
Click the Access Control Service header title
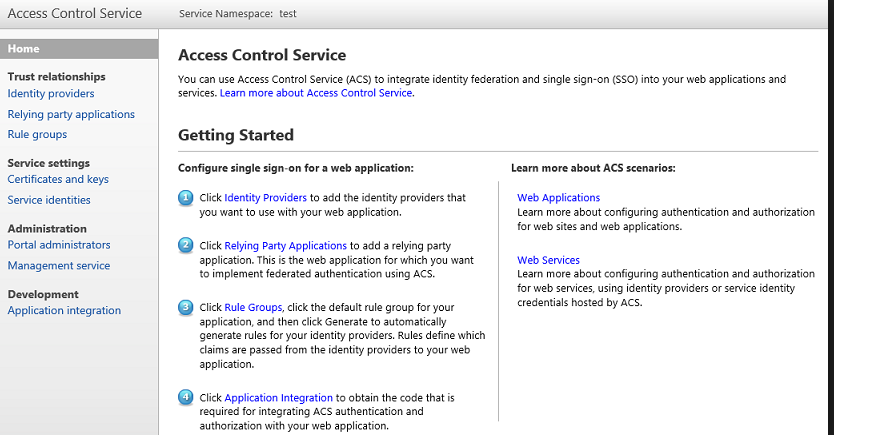[x=75, y=14]
